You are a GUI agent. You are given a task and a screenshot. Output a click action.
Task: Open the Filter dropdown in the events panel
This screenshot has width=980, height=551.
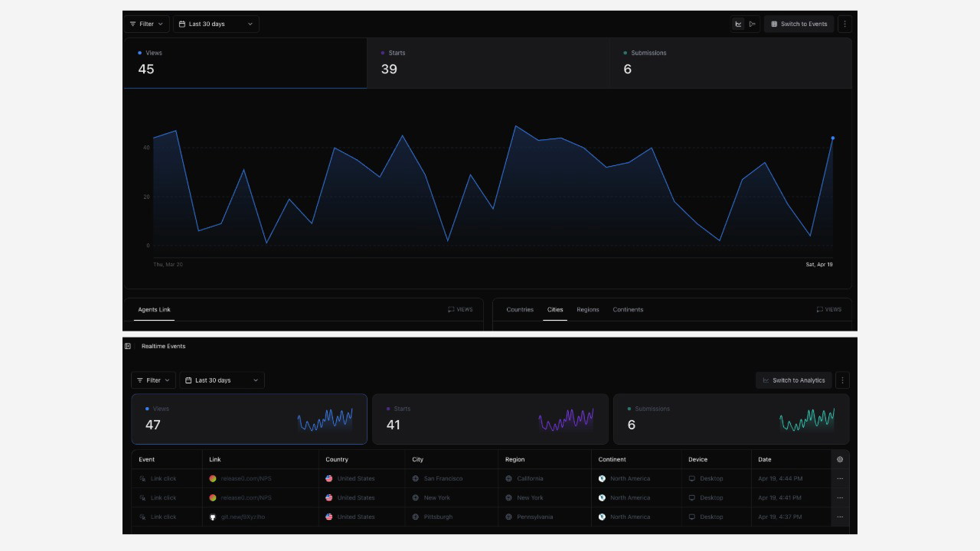(x=153, y=380)
